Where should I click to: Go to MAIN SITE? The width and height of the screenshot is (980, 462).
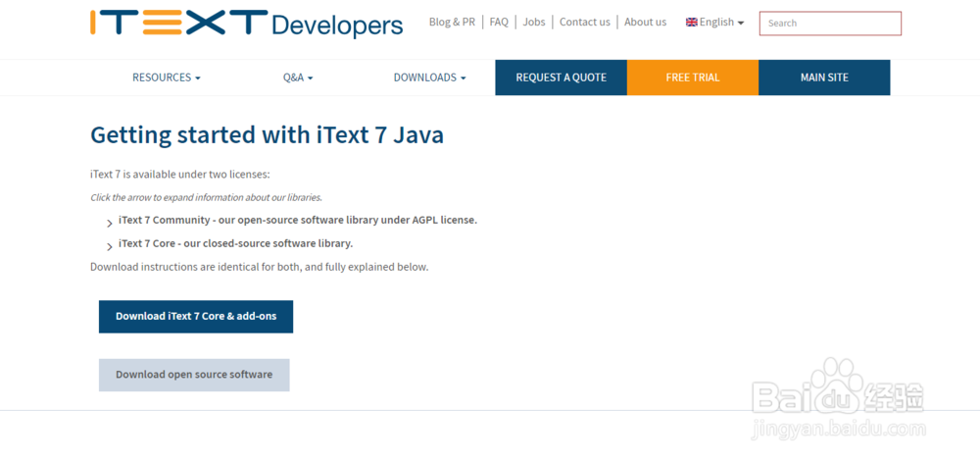(x=824, y=77)
